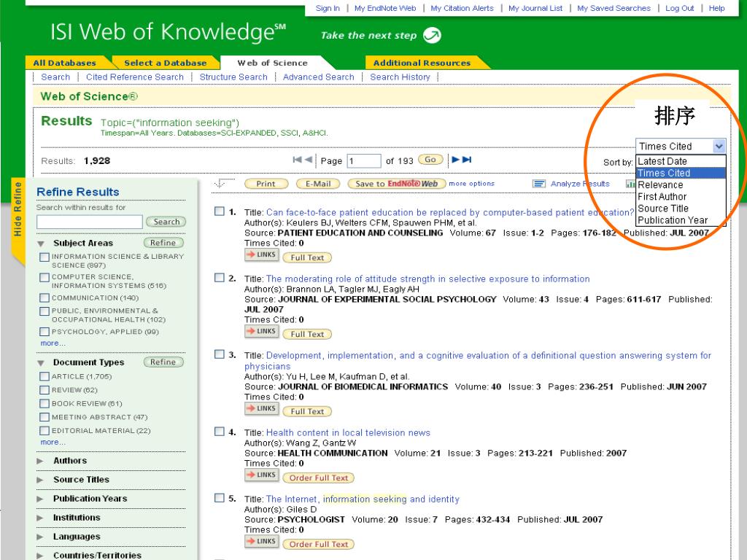Image resolution: width=747 pixels, height=560 pixels.
Task: Click the LINKS button for result 1
Action: coord(262,254)
